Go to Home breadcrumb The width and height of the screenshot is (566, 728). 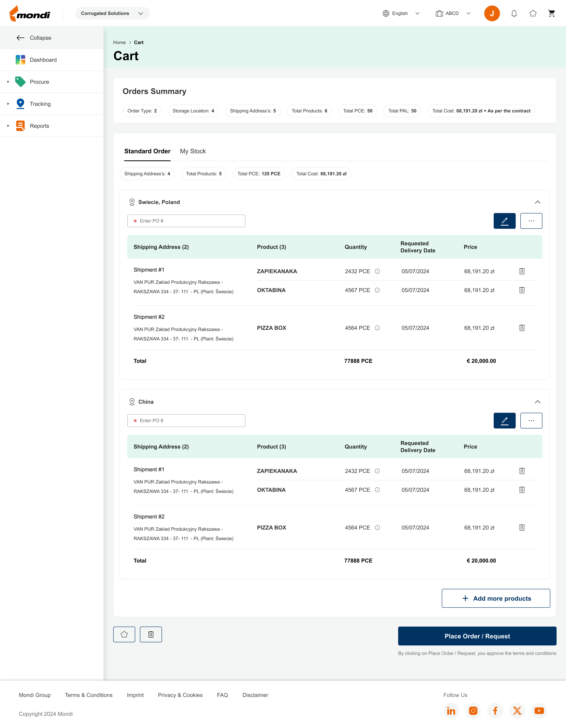(119, 42)
